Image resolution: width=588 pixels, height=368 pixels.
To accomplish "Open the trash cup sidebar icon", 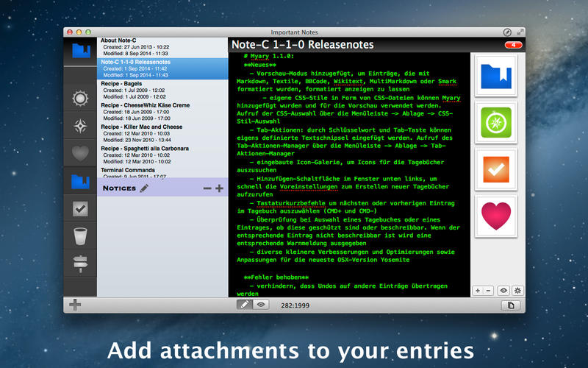I will (x=80, y=236).
